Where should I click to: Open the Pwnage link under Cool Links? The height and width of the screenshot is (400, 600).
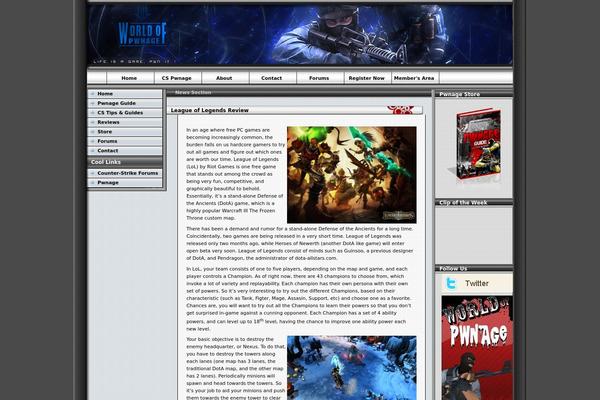coord(125,183)
